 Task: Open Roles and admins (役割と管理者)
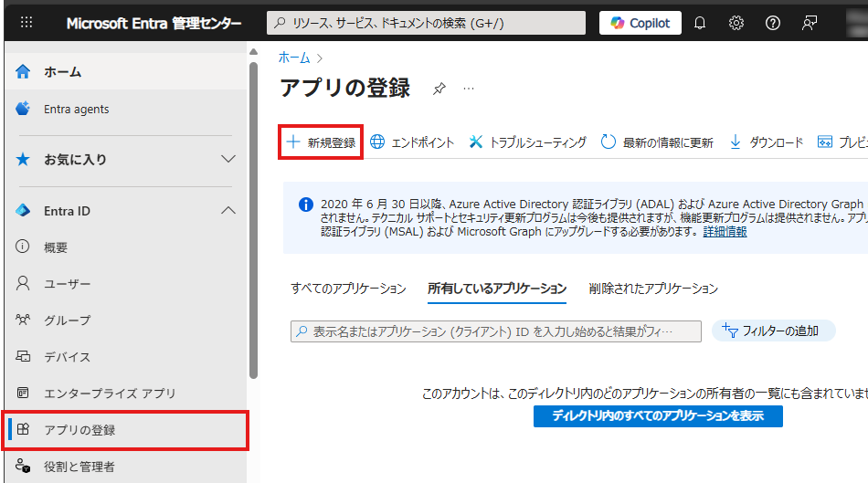pos(126,467)
